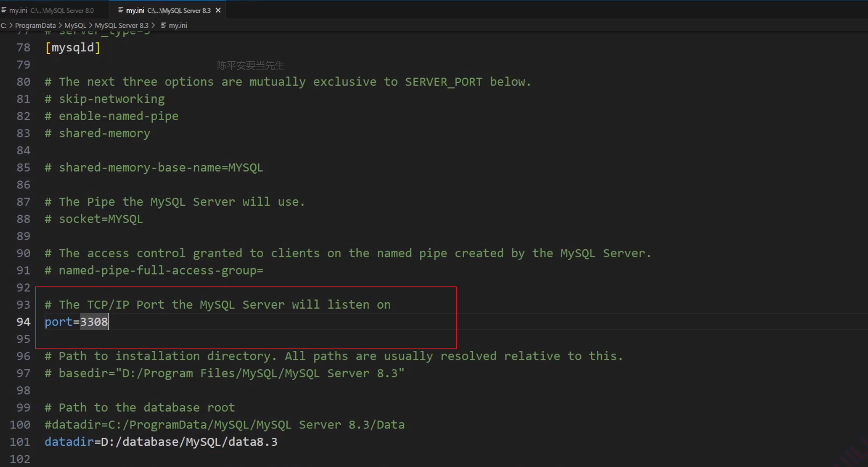
Task: Click the my.ini breadcrumb file name
Action: [x=178, y=25]
